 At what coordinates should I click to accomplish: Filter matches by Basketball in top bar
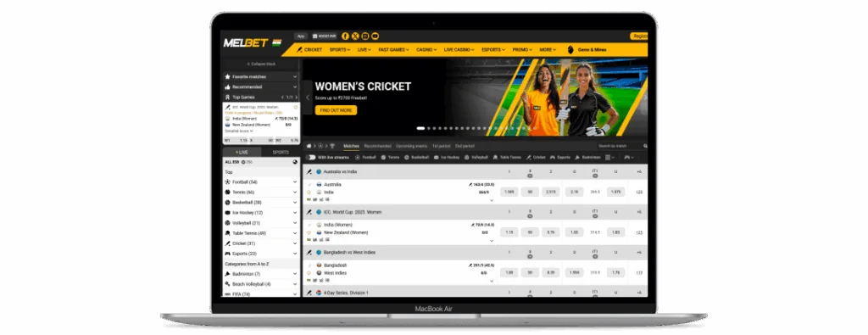pyautogui.click(x=417, y=157)
